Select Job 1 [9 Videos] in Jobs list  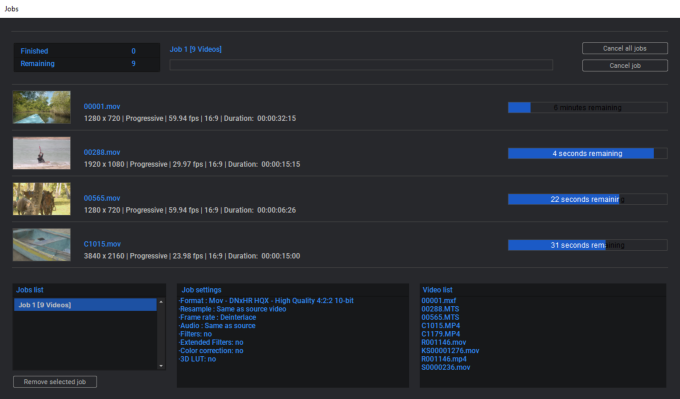click(x=85, y=305)
